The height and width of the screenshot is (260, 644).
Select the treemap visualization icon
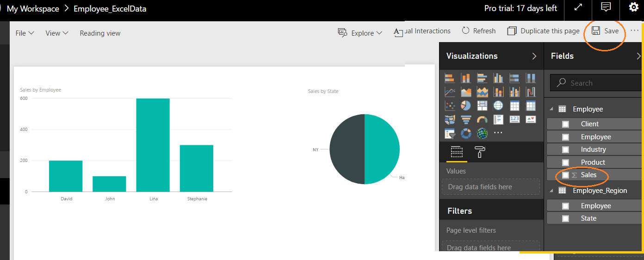tap(482, 106)
